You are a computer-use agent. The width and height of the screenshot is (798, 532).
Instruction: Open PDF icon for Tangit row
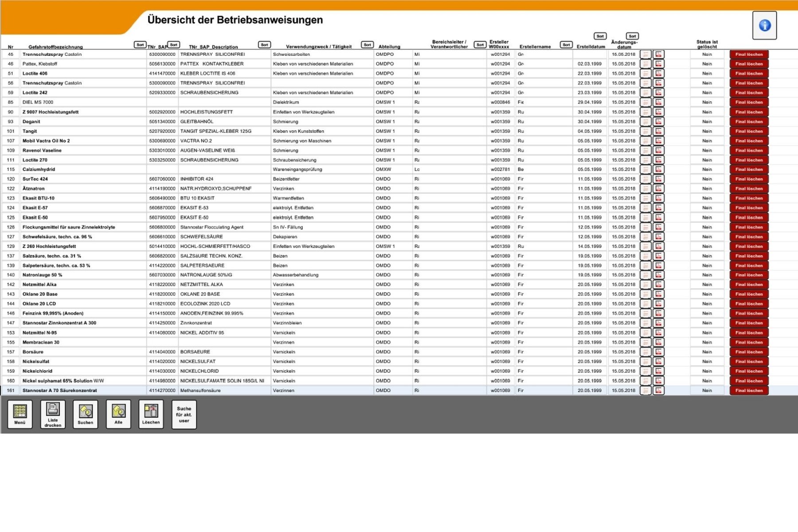coord(659,131)
